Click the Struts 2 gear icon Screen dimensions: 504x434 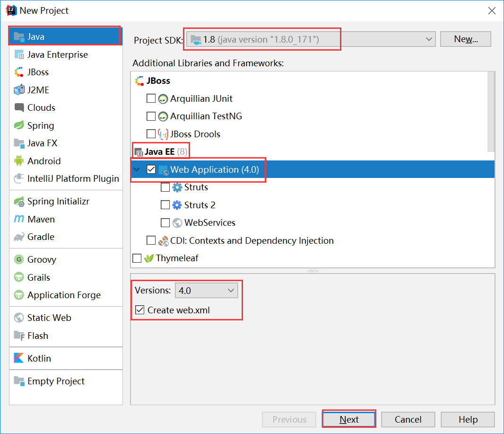coord(177,205)
